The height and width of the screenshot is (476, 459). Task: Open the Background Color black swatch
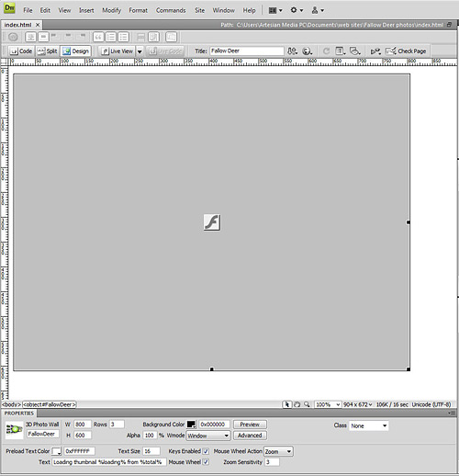191,425
